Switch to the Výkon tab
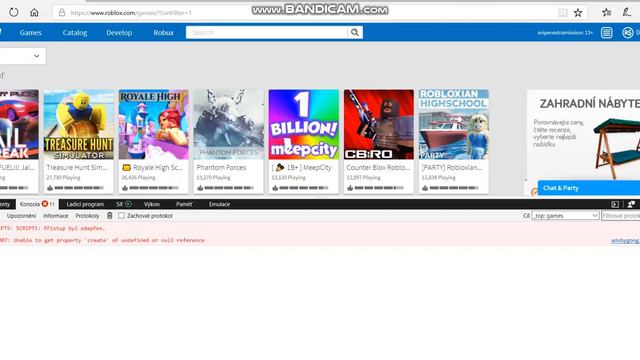 click(152, 204)
